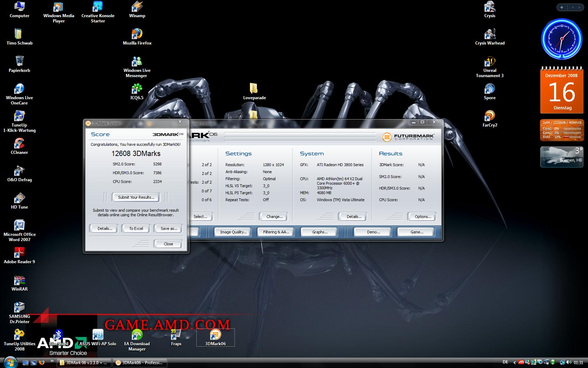
Task: Switch to 3DMark06 Professional taskbar button
Action: (140, 363)
